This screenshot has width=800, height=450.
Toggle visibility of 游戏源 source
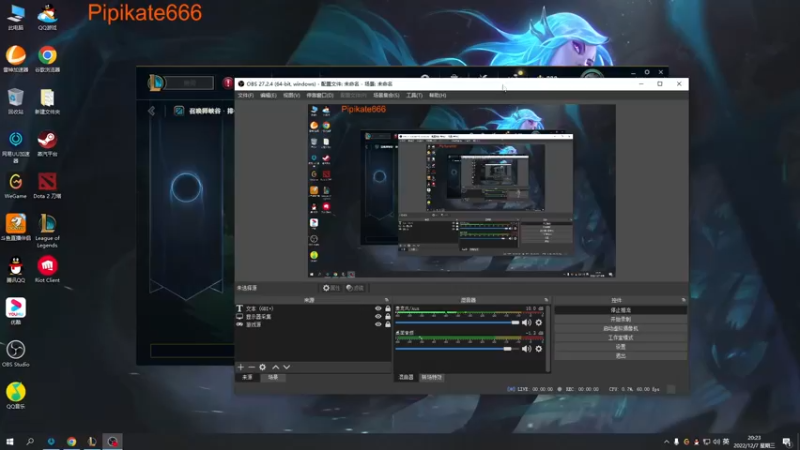click(378, 324)
